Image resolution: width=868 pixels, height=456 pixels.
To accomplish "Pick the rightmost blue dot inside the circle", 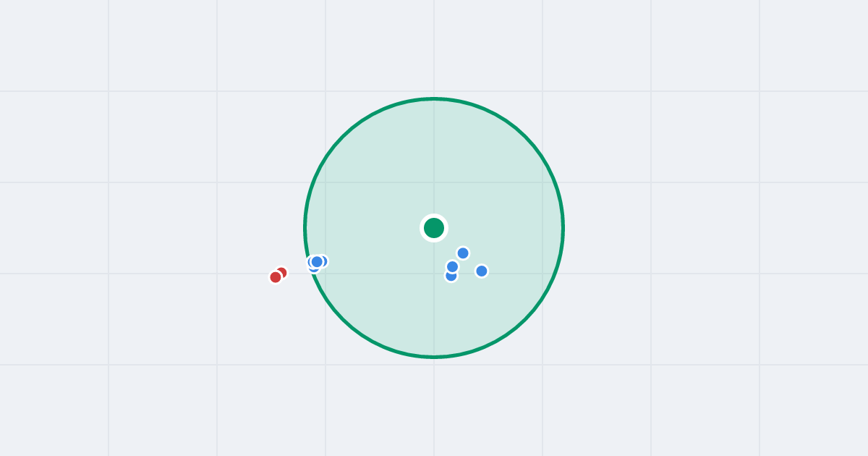I will 482,271.
